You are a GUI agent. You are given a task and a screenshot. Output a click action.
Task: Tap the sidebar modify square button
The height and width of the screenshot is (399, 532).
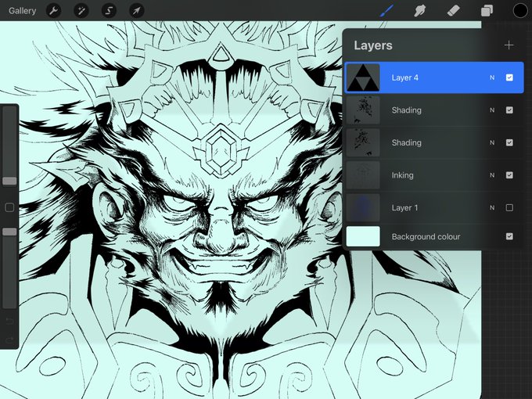pos(9,207)
